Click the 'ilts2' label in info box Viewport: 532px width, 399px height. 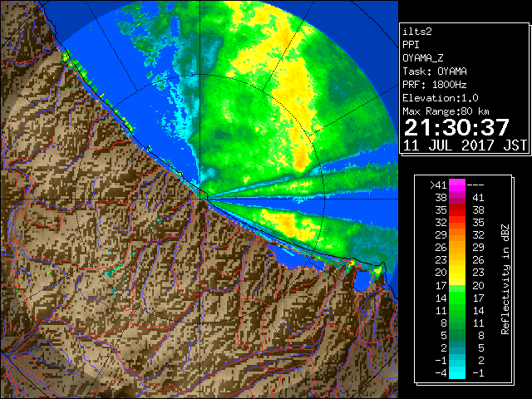click(417, 32)
